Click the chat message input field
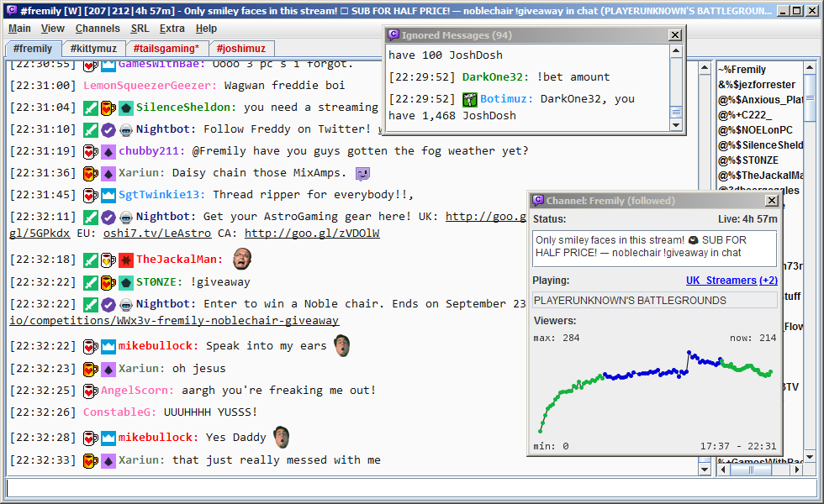Viewport: 824px width, 504px height. coord(411,488)
